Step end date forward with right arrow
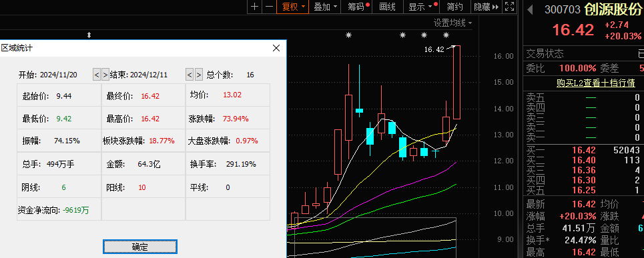Image resolution: width=644 pixels, height=258 pixels. [199, 75]
